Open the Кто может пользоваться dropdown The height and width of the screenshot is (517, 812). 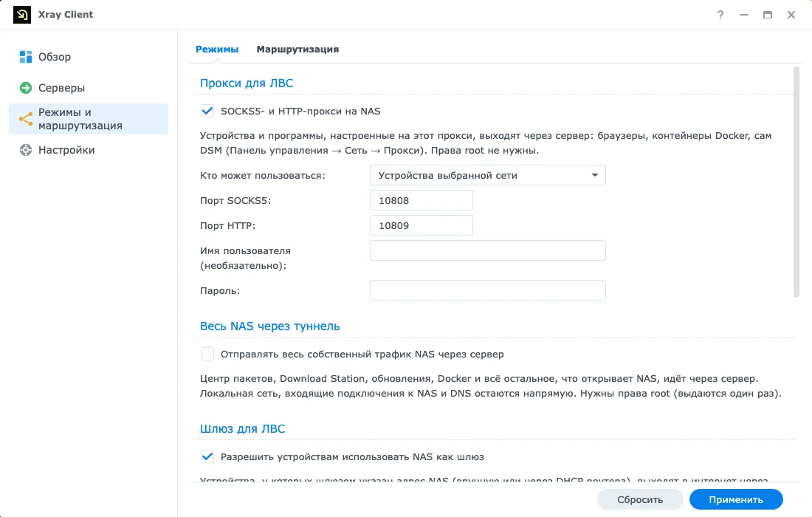click(x=487, y=175)
